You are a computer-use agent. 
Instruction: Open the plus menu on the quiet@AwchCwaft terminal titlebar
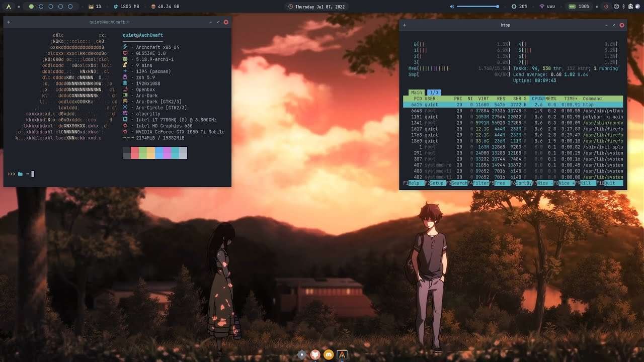click(x=9, y=22)
